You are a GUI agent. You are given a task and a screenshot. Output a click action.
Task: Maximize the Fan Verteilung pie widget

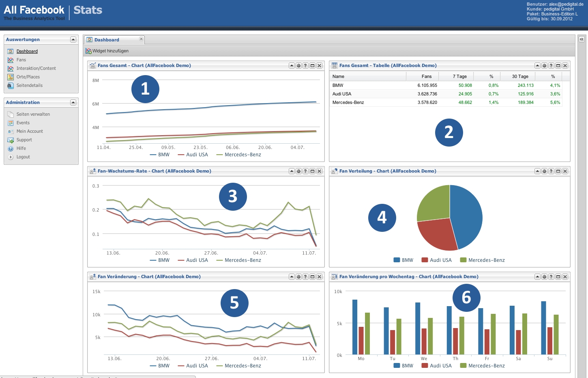pyautogui.click(x=558, y=171)
